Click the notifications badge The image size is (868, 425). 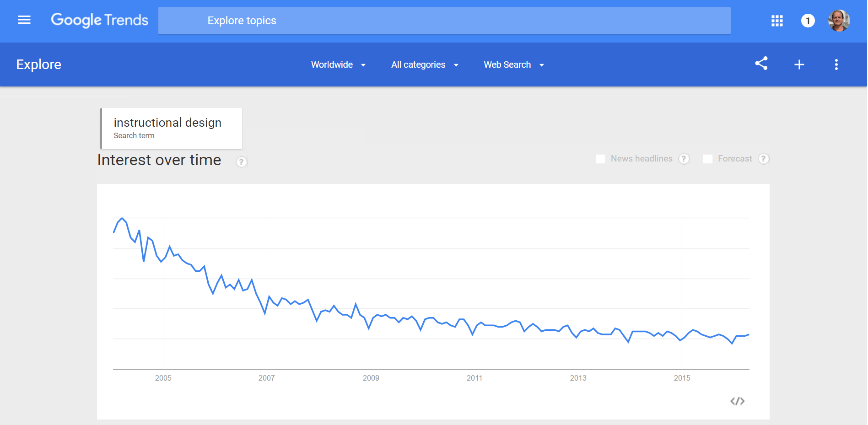pos(808,21)
